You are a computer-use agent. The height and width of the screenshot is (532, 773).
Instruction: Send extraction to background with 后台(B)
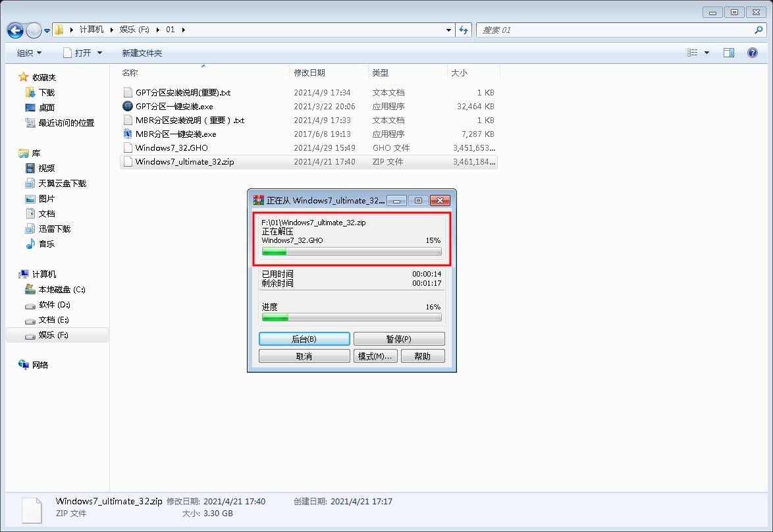point(304,338)
